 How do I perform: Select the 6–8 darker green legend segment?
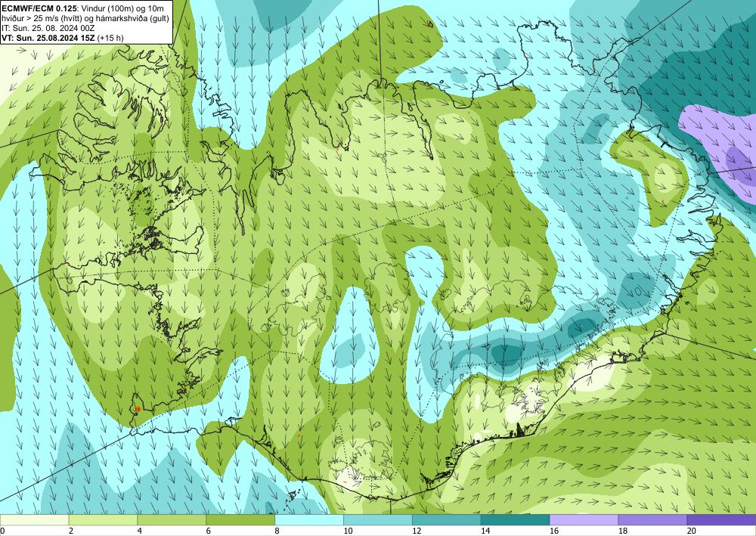click(240, 519)
